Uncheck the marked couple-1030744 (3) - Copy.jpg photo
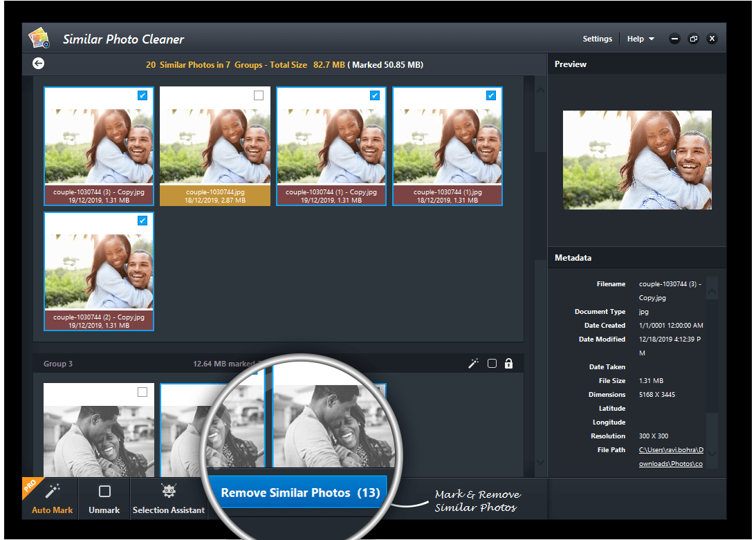This screenshot has width=756, height=540. click(142, 95)
